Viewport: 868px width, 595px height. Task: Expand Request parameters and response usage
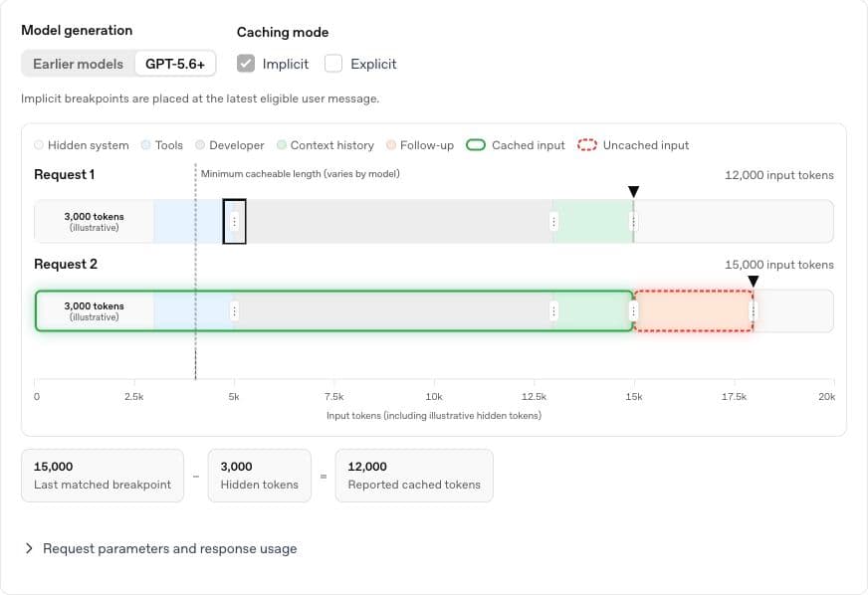pyautogui.click(x=161, y=548)
